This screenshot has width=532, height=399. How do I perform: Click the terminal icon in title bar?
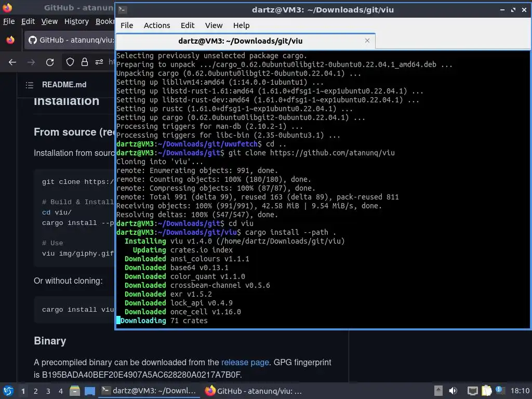coord(123,10)
